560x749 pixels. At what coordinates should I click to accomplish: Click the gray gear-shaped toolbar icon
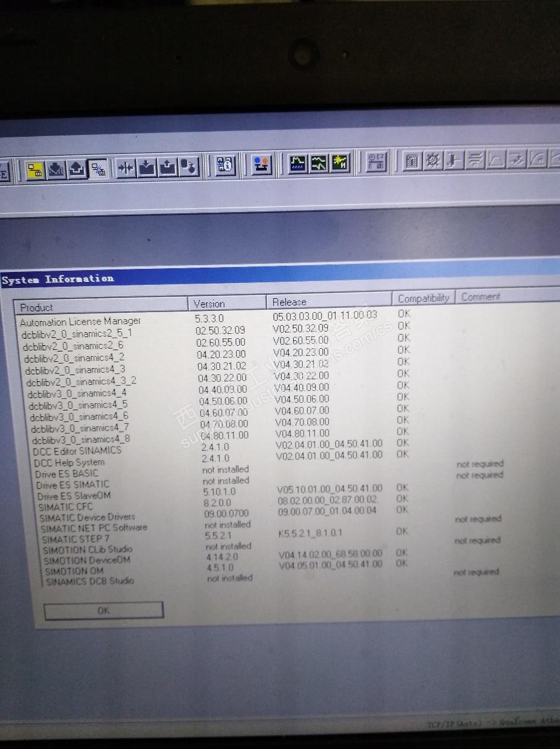[x=433, y=161]
